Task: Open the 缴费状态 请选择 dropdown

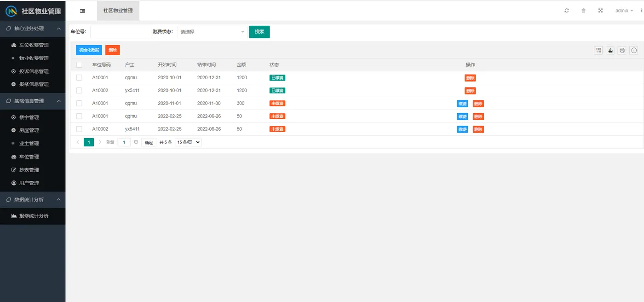Action: (x=212, y=32)
